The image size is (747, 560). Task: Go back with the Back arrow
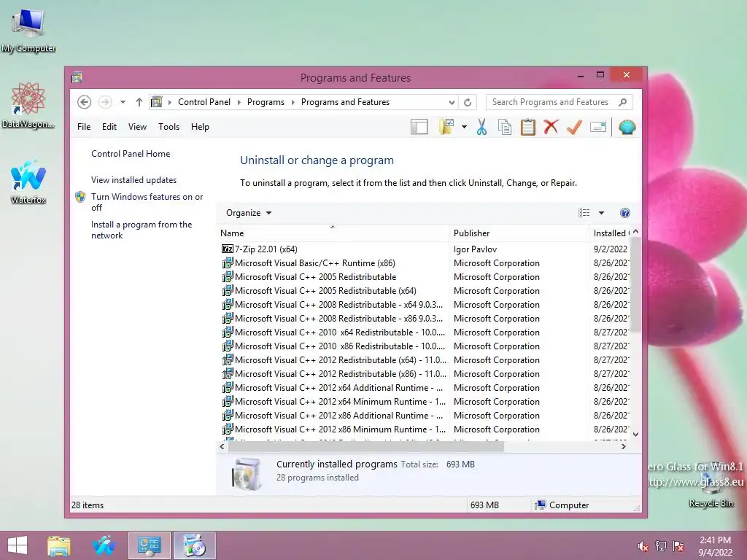(x=85, y=102)
